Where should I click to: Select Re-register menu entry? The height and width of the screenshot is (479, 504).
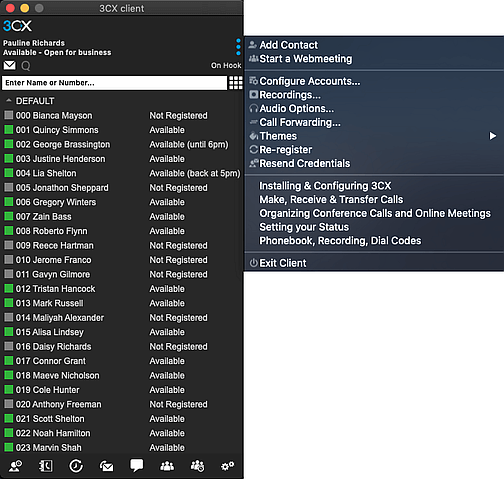(374, 150)
